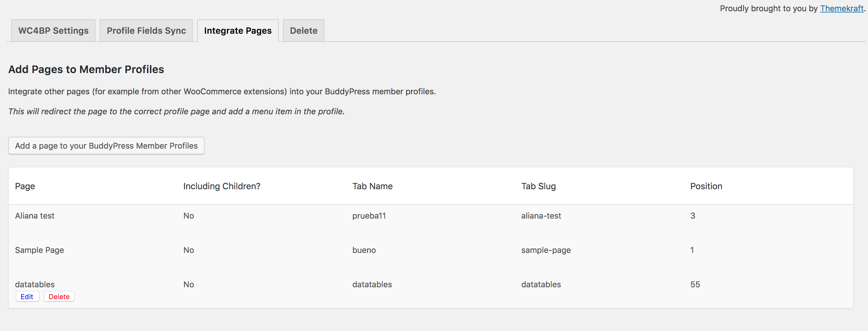Click the Tab Slug column header
Image resolution: width=868 pixels, height=331 pixels.
pyautogui.click(x=538, y=186)
